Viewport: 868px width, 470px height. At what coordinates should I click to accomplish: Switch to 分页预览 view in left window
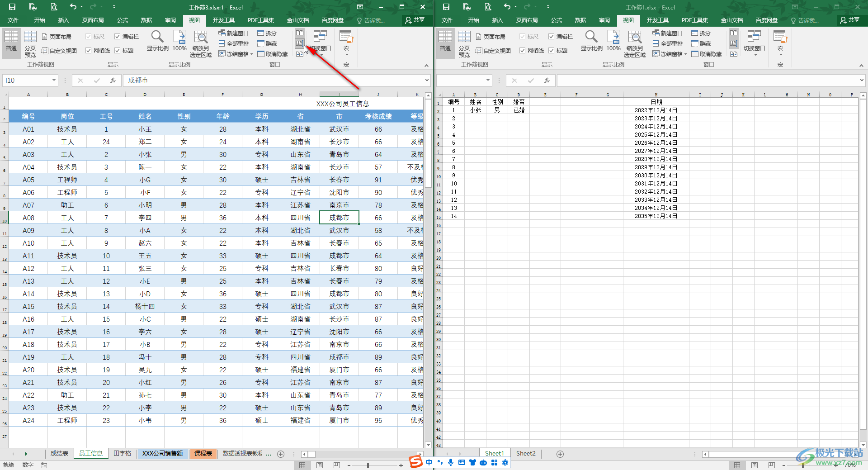[x=30, y=43]
